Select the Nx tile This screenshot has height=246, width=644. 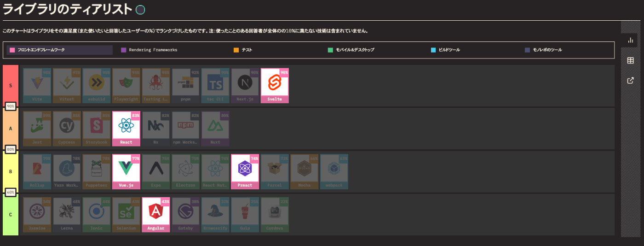coord(156,129)
